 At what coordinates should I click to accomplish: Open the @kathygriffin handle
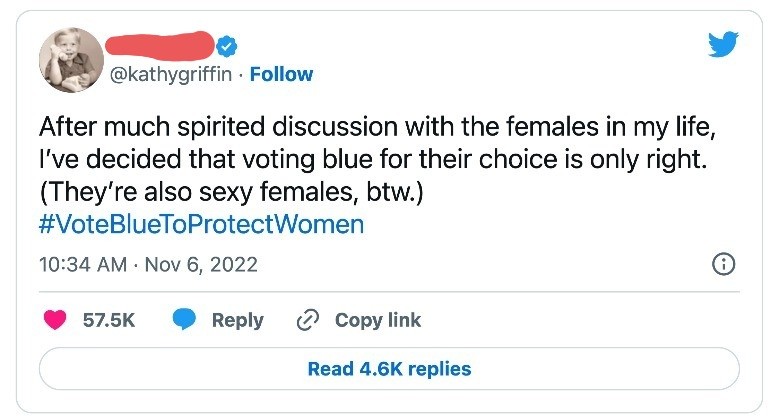(171, 75)
